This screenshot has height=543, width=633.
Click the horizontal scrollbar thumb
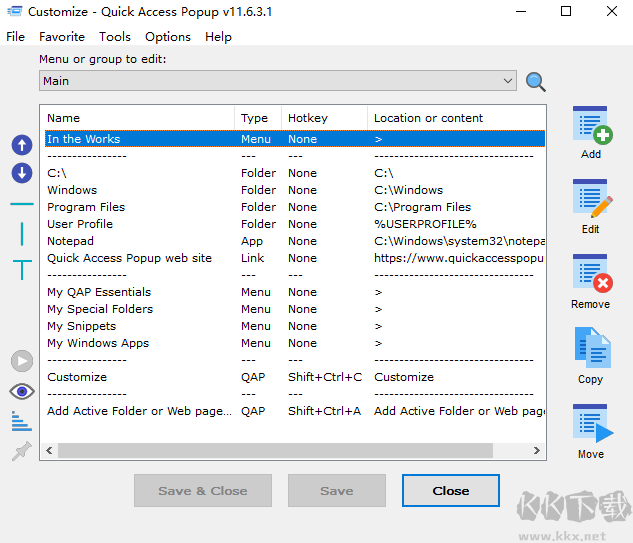(x=275, y=450)
